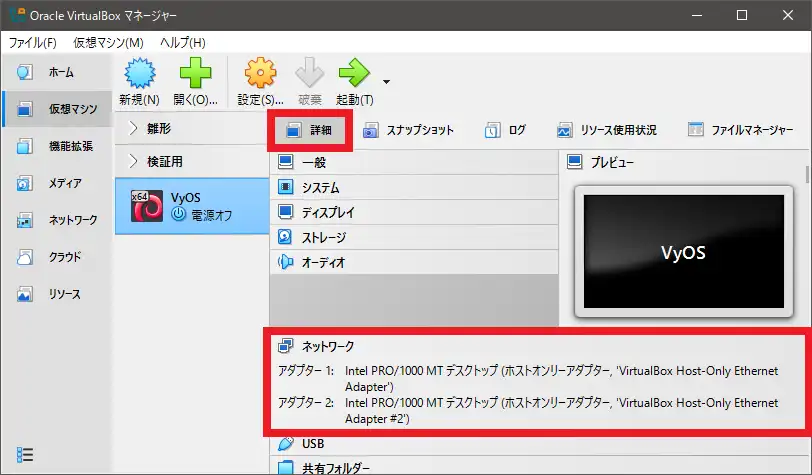Click the アダプター 1 host-only adapter text
The width and height of the screenshot is (812, 475).
[561, 379]
